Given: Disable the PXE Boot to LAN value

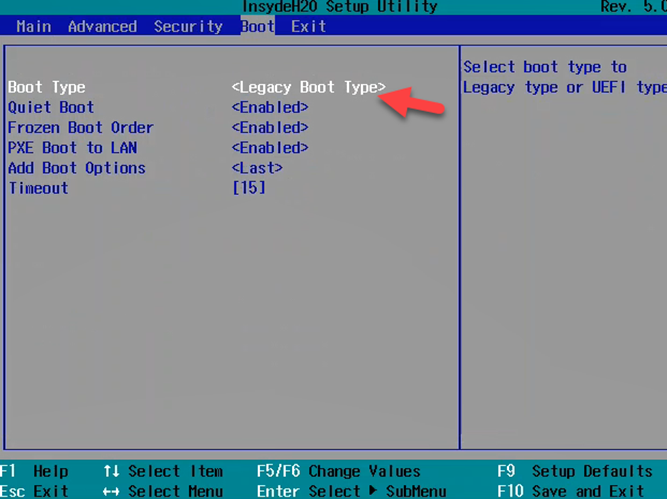Looking at the screenshot, I should (x=269, y=148).
